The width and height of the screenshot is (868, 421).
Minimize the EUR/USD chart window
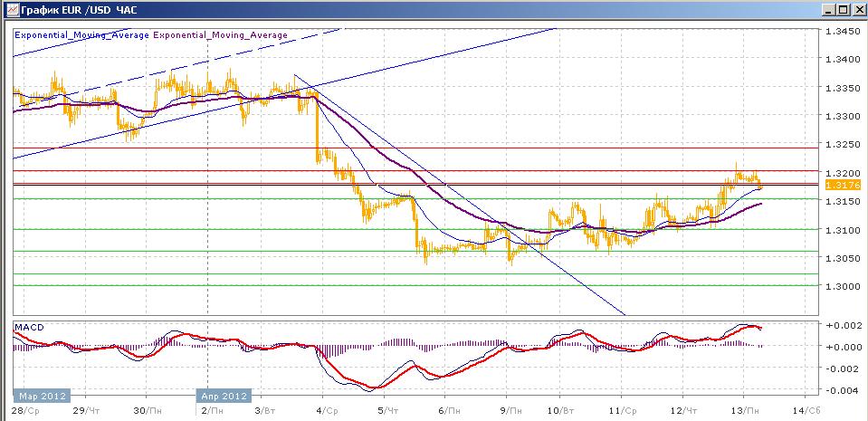click(828, 10)
